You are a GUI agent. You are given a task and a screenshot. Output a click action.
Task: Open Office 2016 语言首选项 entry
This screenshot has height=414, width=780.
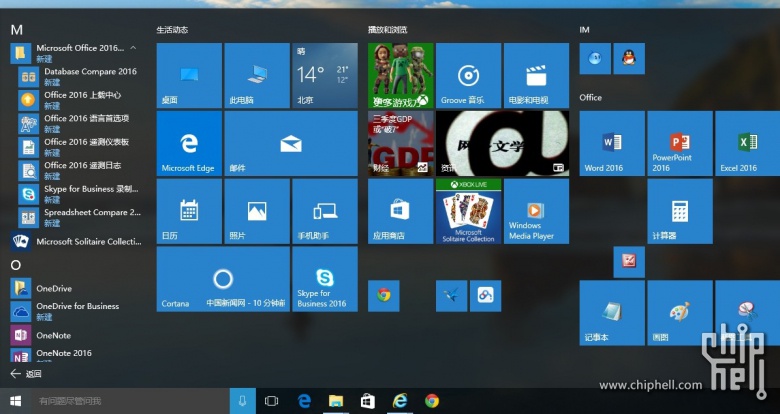pos(81,123)
